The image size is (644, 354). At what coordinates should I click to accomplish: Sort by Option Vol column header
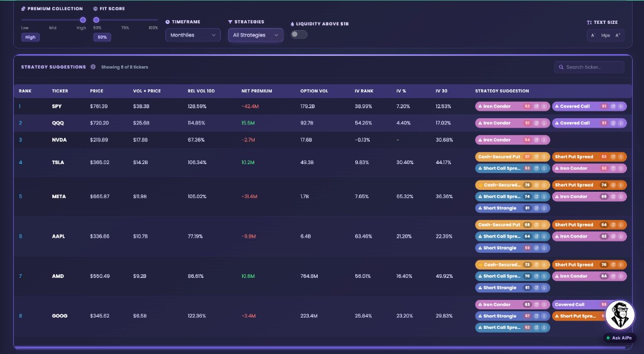coord(314,91)
